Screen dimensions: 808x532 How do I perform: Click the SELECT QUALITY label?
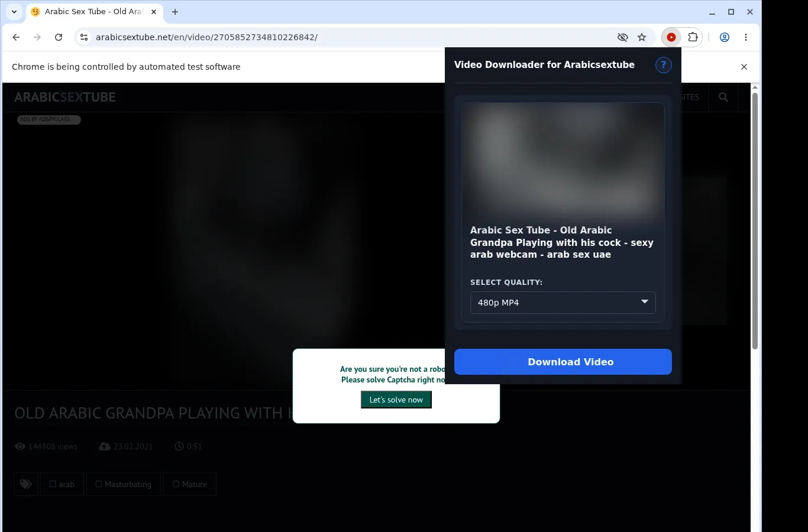coord(506,283)
